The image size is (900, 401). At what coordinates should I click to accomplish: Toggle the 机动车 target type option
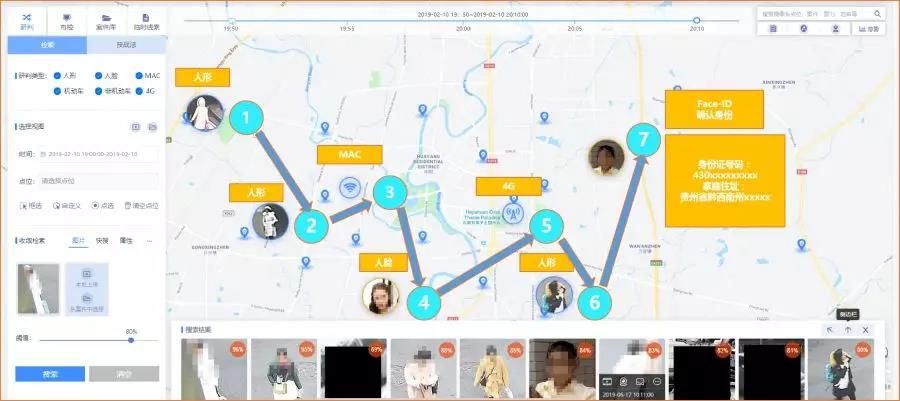click(x=58, y=91)
